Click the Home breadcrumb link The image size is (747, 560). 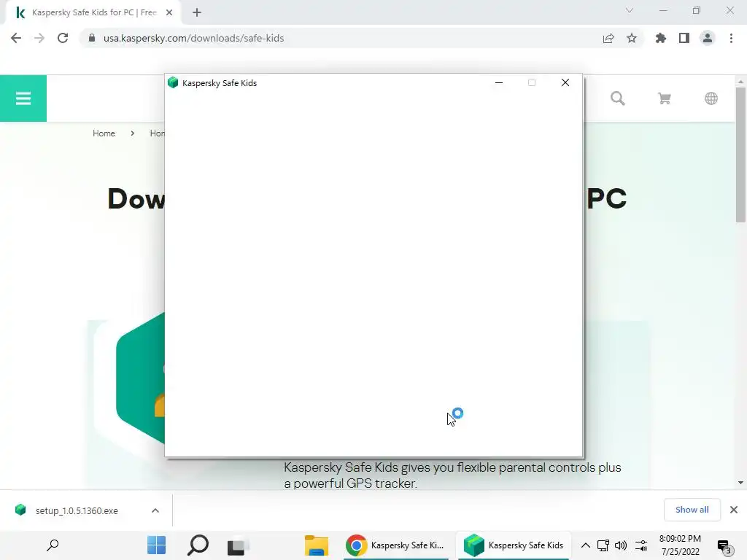(104, 133)
